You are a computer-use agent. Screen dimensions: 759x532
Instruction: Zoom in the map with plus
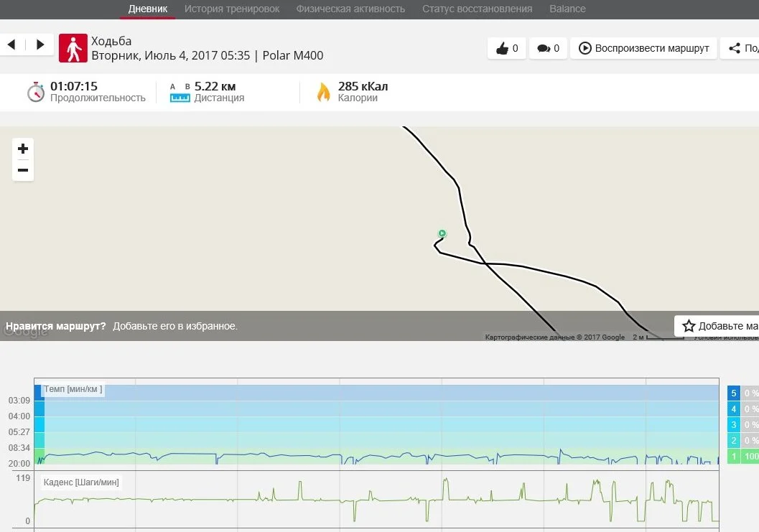tap(23, 149)
